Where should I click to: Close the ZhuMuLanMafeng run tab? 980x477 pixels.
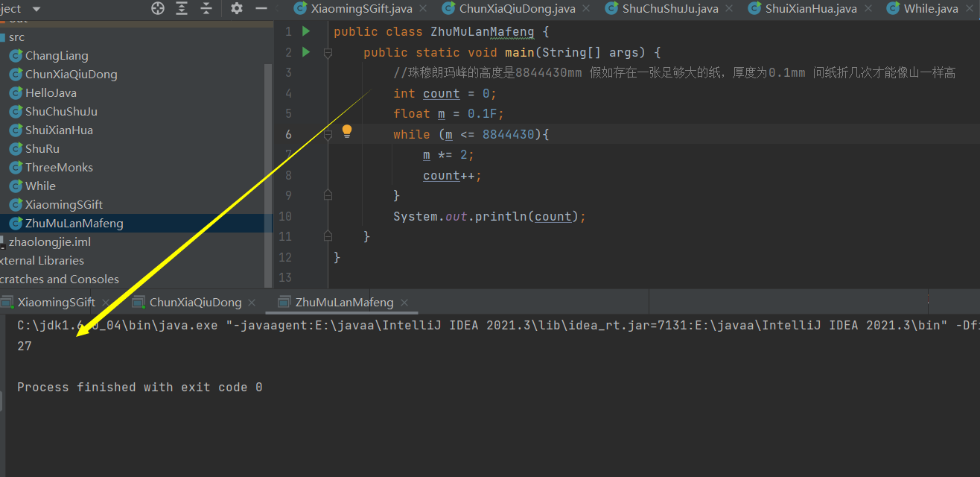coord(404,303)
